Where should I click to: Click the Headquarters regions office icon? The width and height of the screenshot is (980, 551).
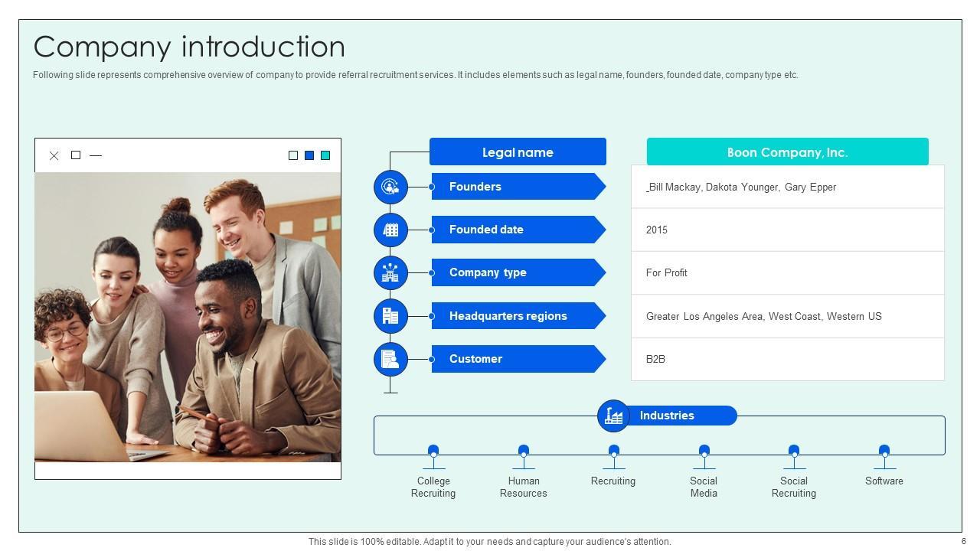click(390, 316)
